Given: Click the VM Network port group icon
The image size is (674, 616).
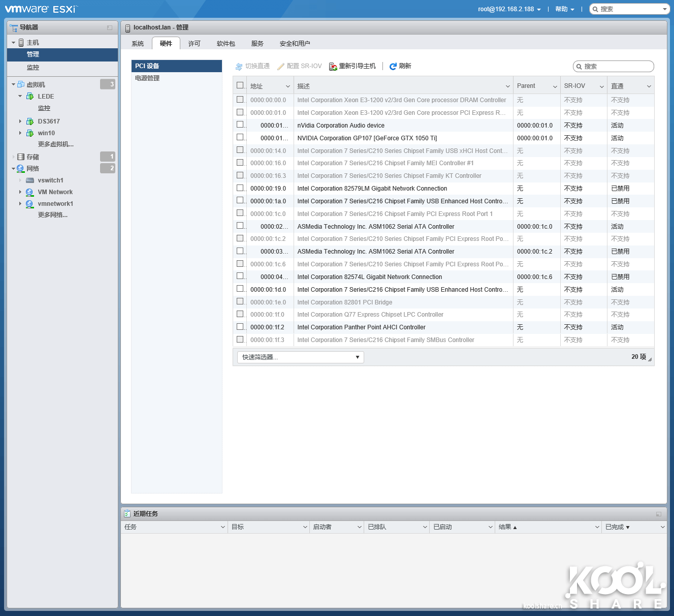Looking at the screenshot, I should click(30, 192).
